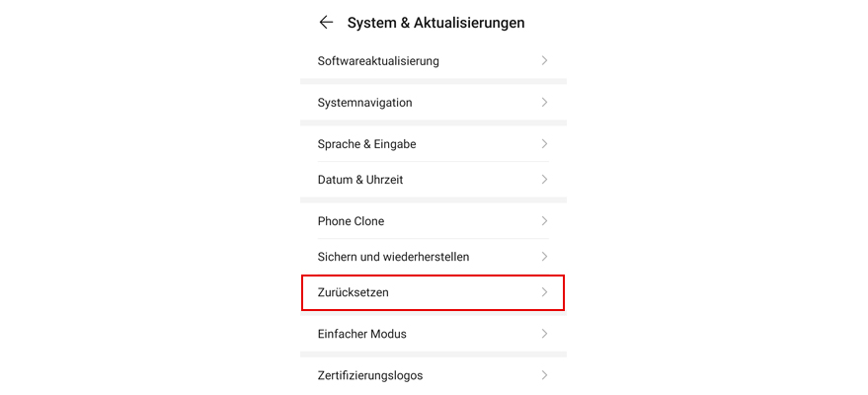Click chevron next to Phone Clone

coord(544,221)
